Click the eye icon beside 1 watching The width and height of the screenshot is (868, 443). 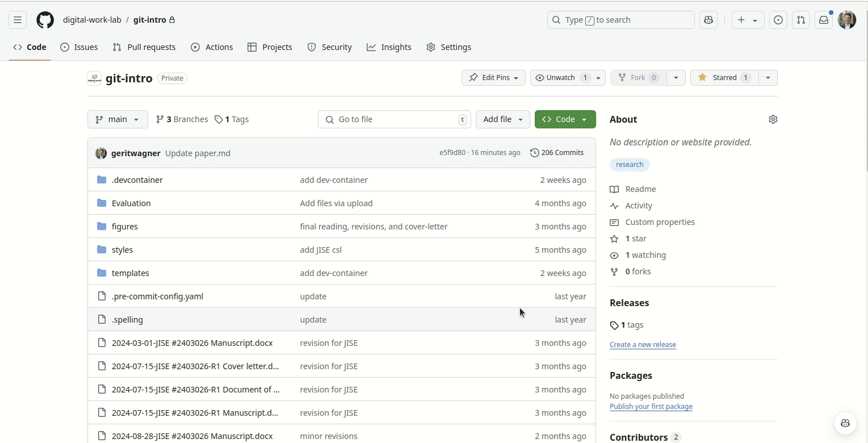click(614, 255)
